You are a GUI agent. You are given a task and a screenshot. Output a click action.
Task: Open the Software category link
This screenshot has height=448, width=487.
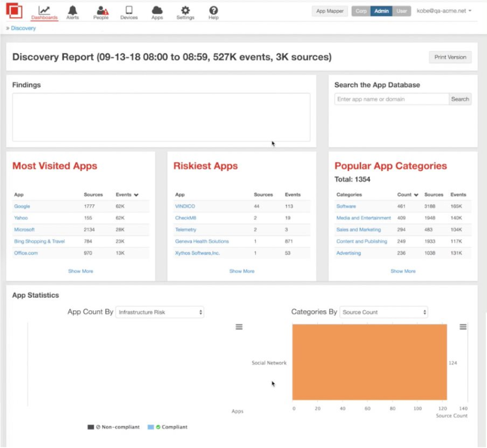point(346,206)
